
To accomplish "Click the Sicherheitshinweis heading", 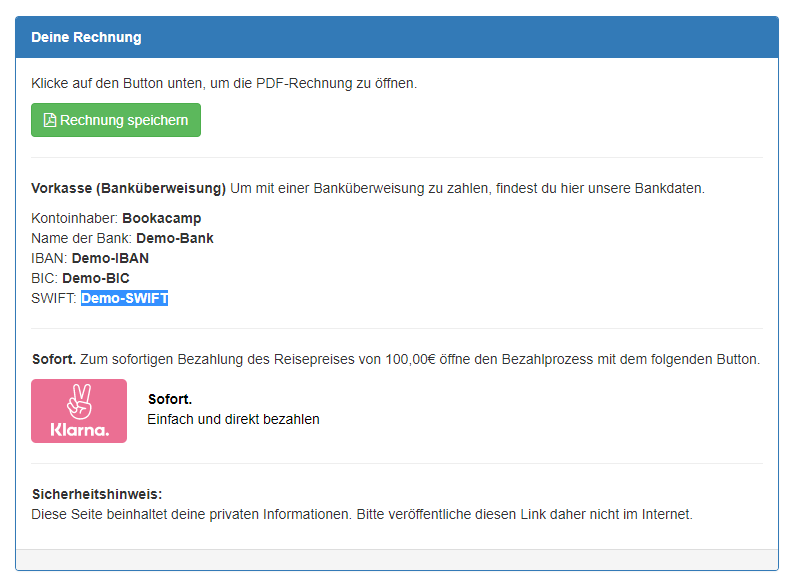I will (x=96, y=494).
